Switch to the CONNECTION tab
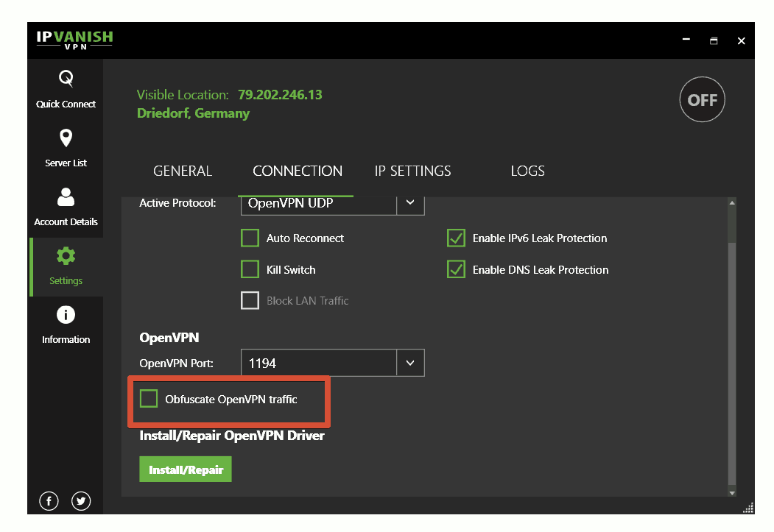774x532 pixels. 298,171
